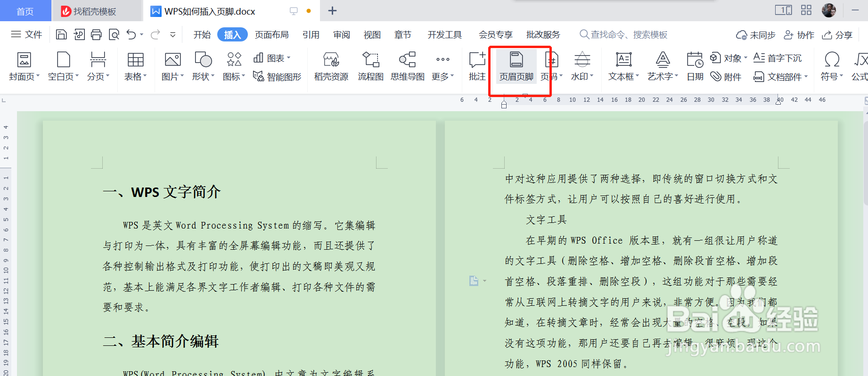Switch to the References (引用) tab
Image resolution: width=868 pixels, height=376 pixels.
[311, 34]
